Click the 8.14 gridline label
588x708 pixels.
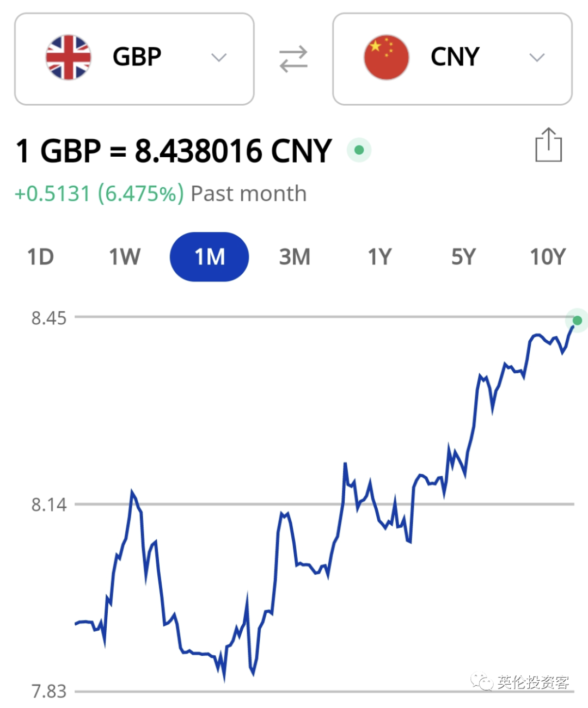(49, 504)
